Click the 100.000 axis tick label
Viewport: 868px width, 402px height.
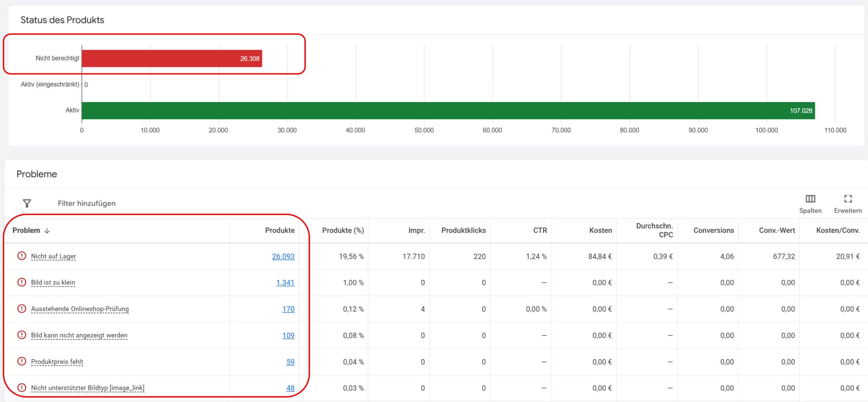[x=766, y=130]
